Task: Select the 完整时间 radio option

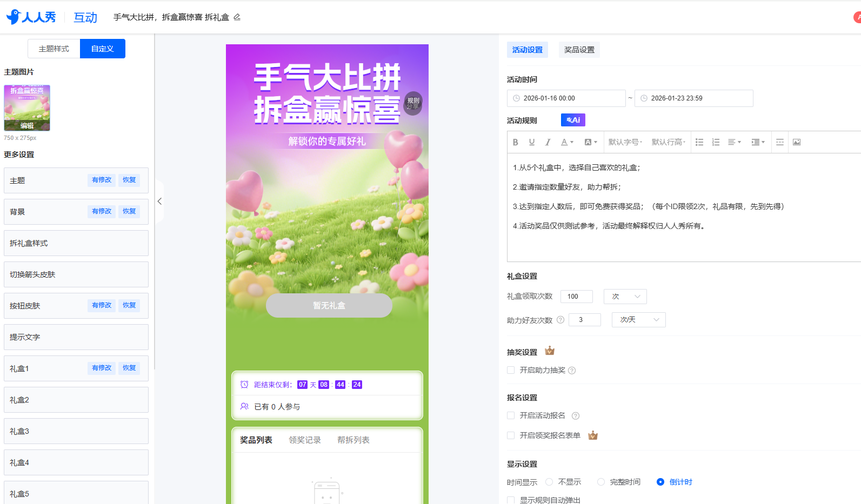Action: [x=600, y=482]
